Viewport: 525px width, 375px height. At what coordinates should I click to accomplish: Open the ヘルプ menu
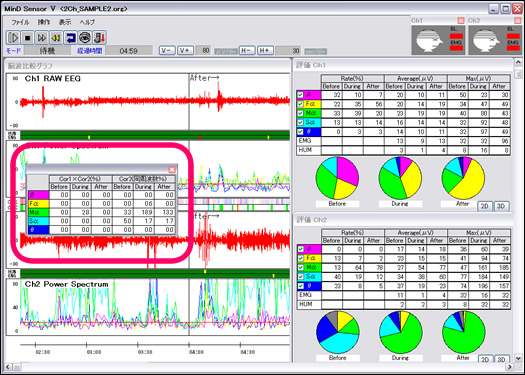click(87, 22)
